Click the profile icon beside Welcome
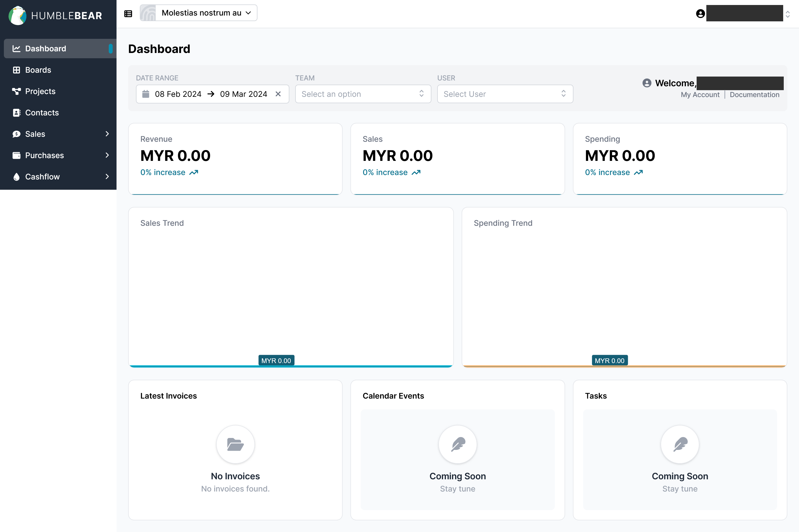799x532 pixels. (x=647, y=83)
